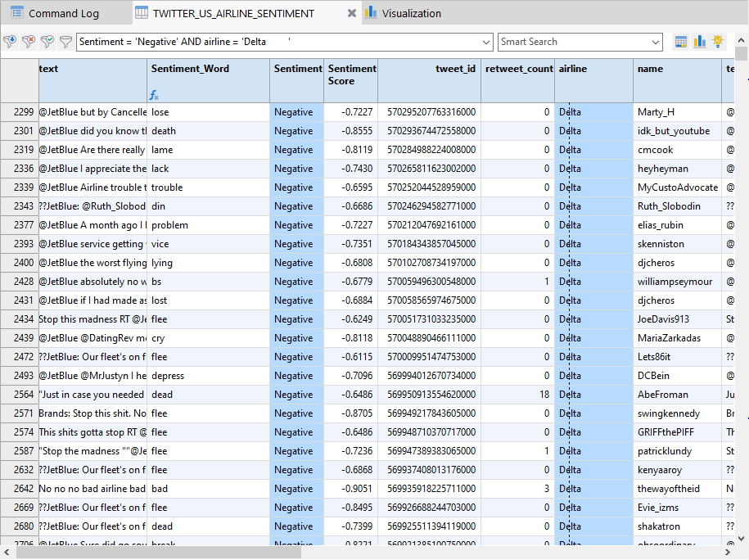
Task: Click the 'williampseymour' name cell
Action: (x=677, y=282)
